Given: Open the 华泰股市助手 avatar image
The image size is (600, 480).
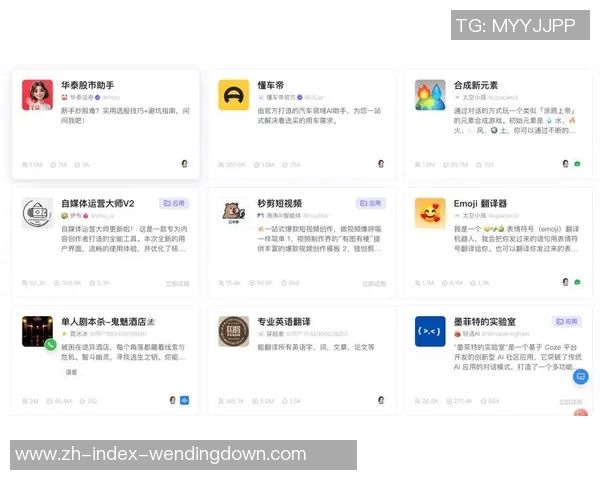Looking at the screenshot, I should tap(38, 95).
